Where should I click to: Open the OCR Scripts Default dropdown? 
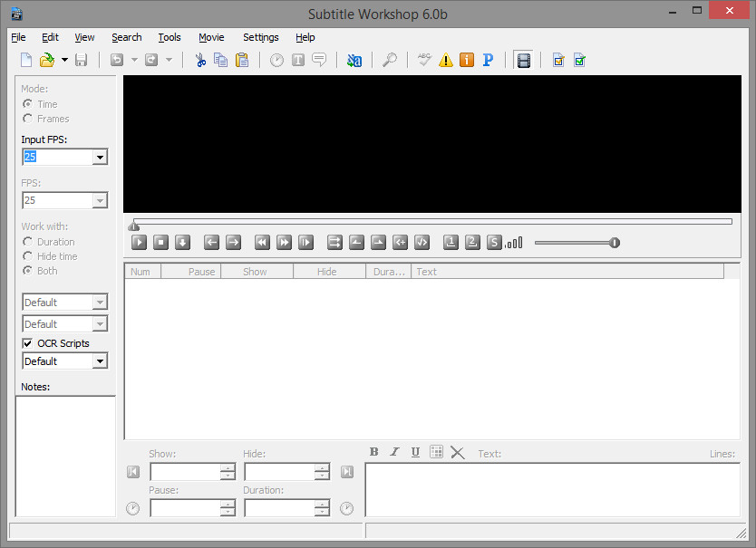click(x=100, y=361)
